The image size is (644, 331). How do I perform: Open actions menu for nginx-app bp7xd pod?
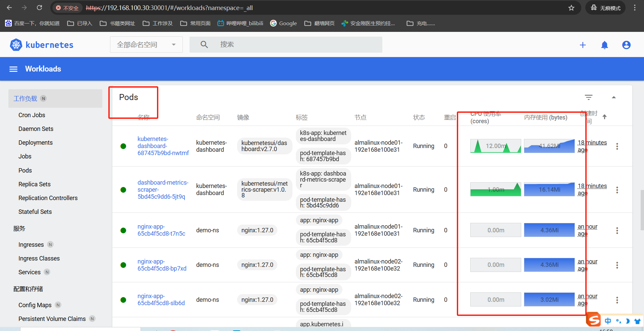coord(617,265)
